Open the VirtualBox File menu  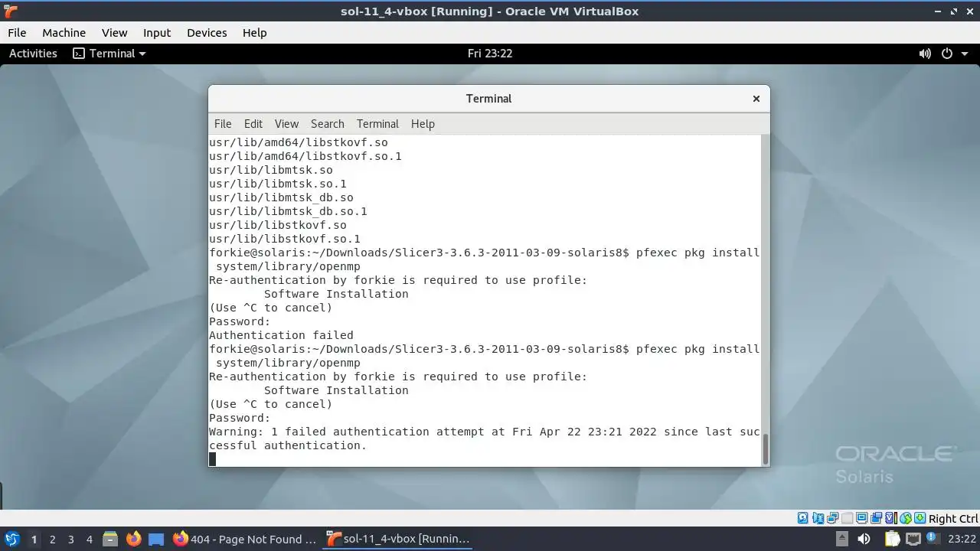17,33
